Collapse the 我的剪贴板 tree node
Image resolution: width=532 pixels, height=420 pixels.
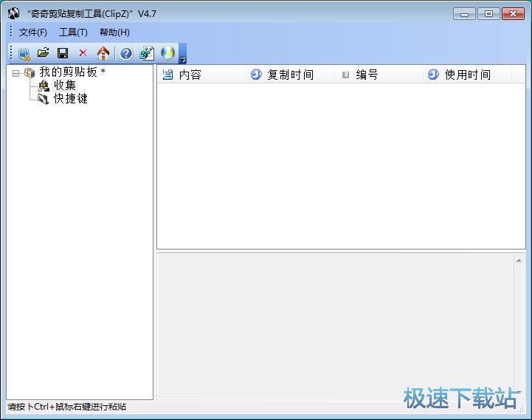(15, 73)
